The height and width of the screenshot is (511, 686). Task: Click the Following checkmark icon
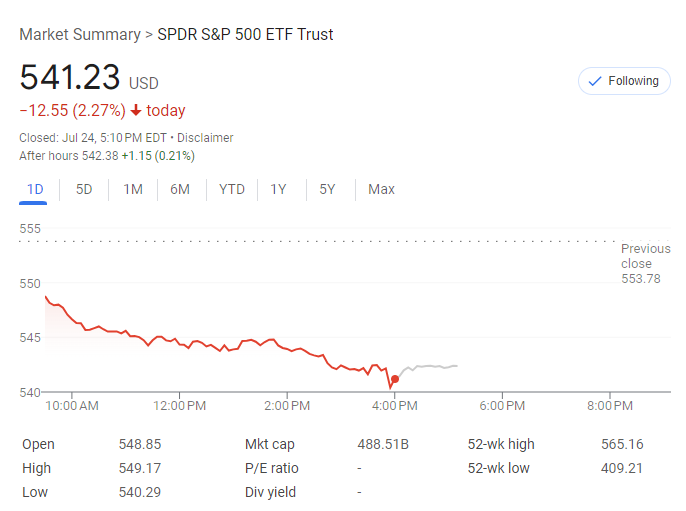[595, 81]
